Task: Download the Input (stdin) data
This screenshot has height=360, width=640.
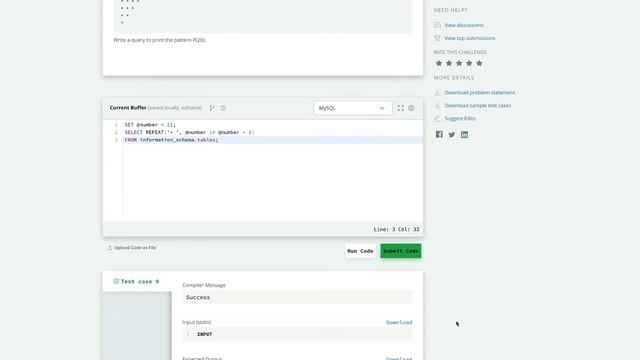Action: pyautogui.click(x=399, y=322)
